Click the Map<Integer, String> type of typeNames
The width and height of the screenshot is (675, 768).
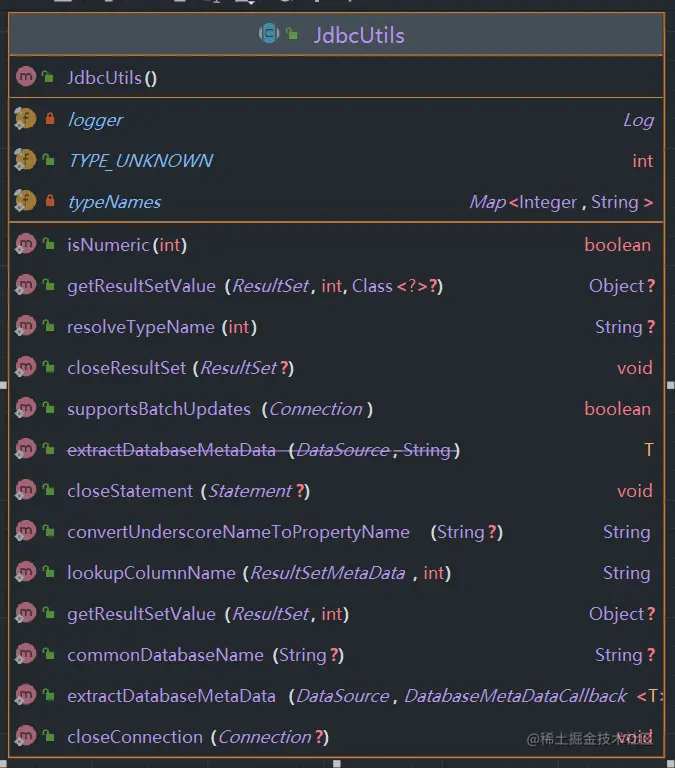coord(561,202)
